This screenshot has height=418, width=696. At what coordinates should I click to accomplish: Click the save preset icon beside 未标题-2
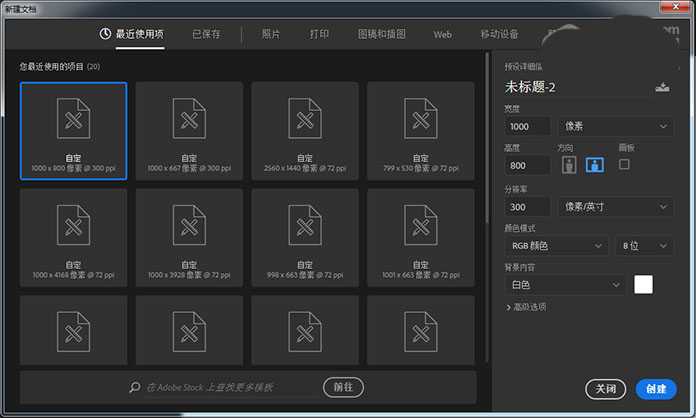coord(662,87)
